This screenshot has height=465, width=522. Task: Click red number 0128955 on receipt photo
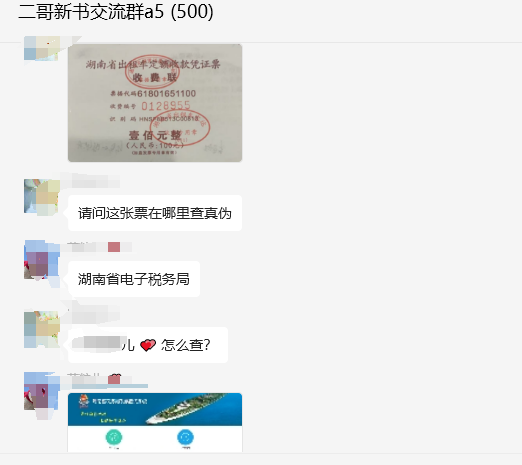166,106
